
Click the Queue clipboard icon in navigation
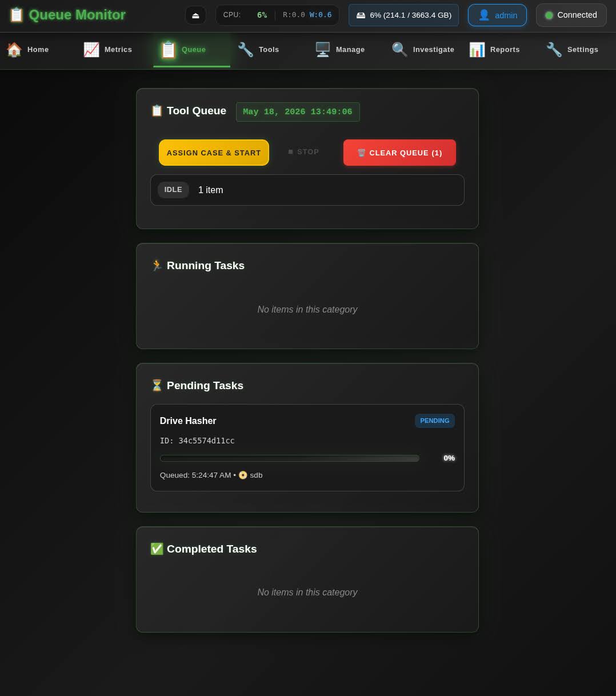169,50
